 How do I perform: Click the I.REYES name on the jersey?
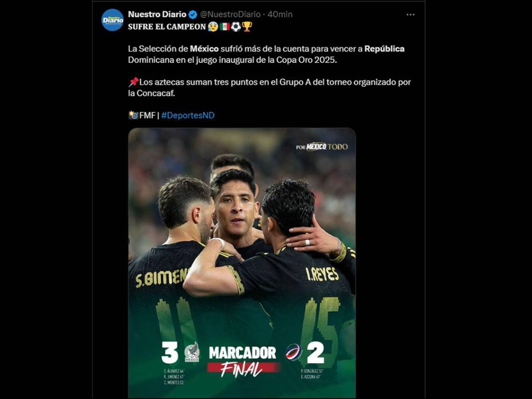coord(322,274)
